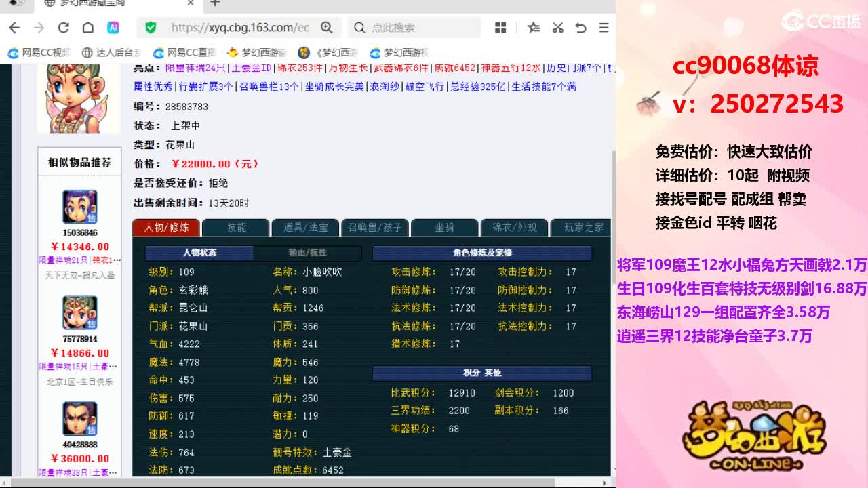Screen dimensions: 868x488
Task: Click the search magnifier icon
Action: pos(359,28)
